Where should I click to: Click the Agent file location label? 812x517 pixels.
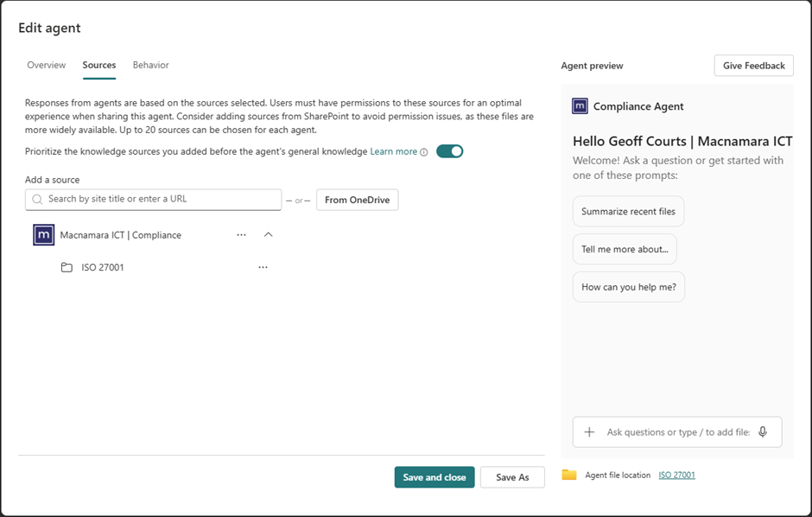pos(618,475)
